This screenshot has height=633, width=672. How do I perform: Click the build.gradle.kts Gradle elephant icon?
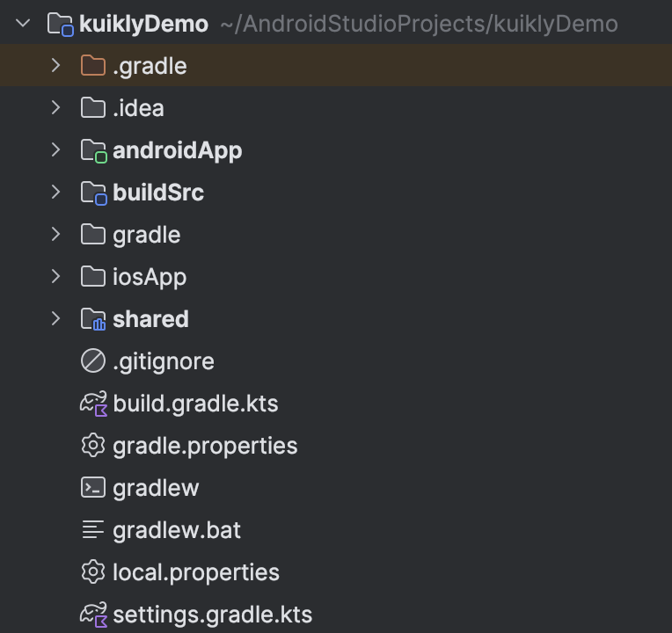(93, 404)
